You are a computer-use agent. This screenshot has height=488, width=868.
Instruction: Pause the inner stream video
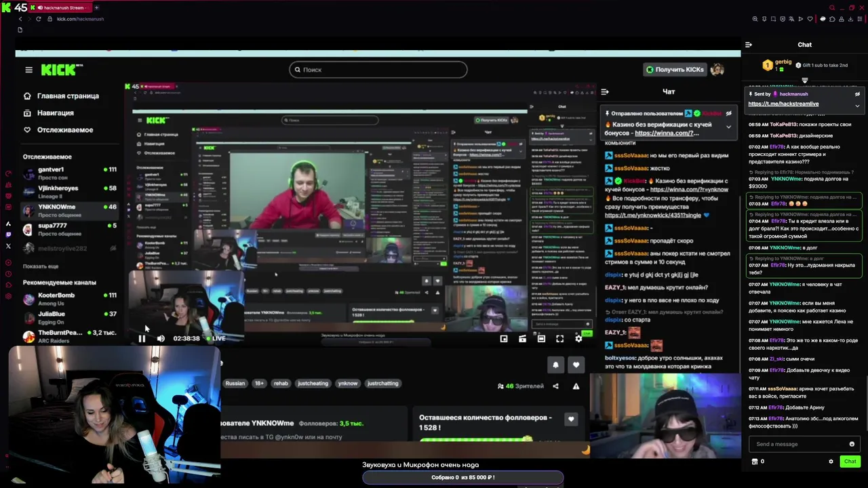pos(142,338)
